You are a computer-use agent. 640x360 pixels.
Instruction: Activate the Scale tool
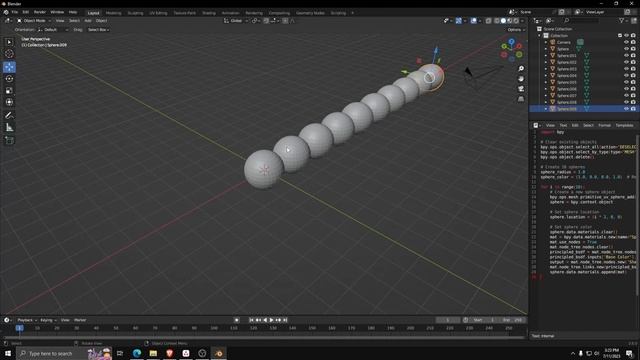(x=9, y=90)
